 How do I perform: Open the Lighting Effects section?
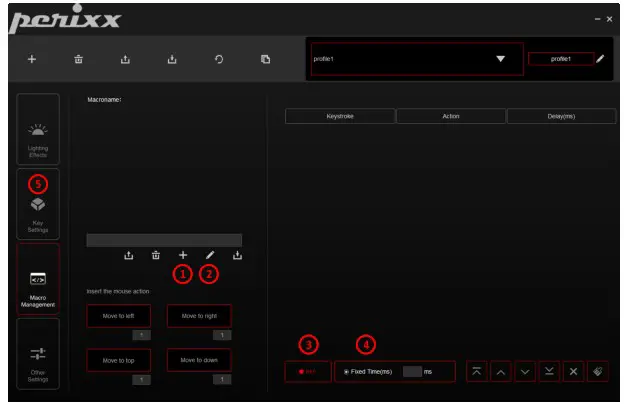38,129
